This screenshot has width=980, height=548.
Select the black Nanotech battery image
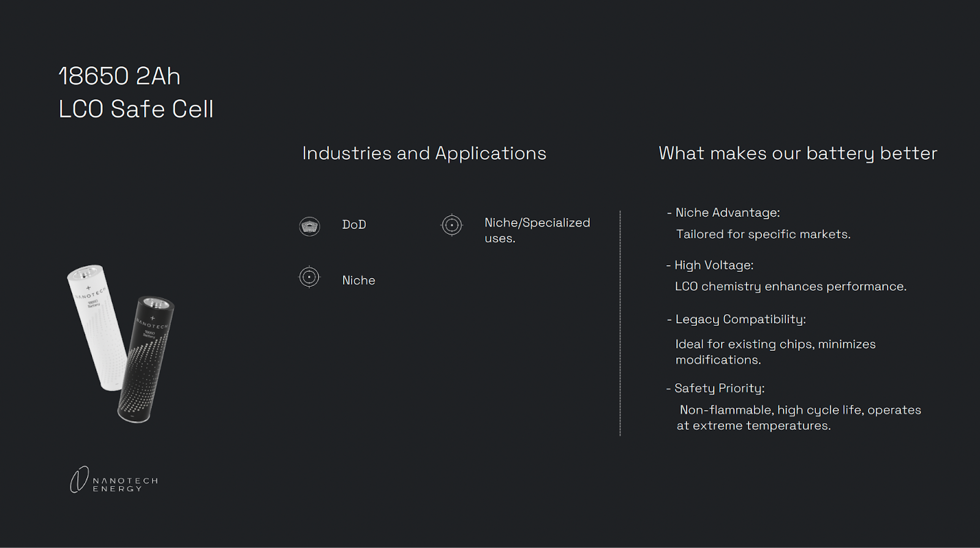(146, 358)
